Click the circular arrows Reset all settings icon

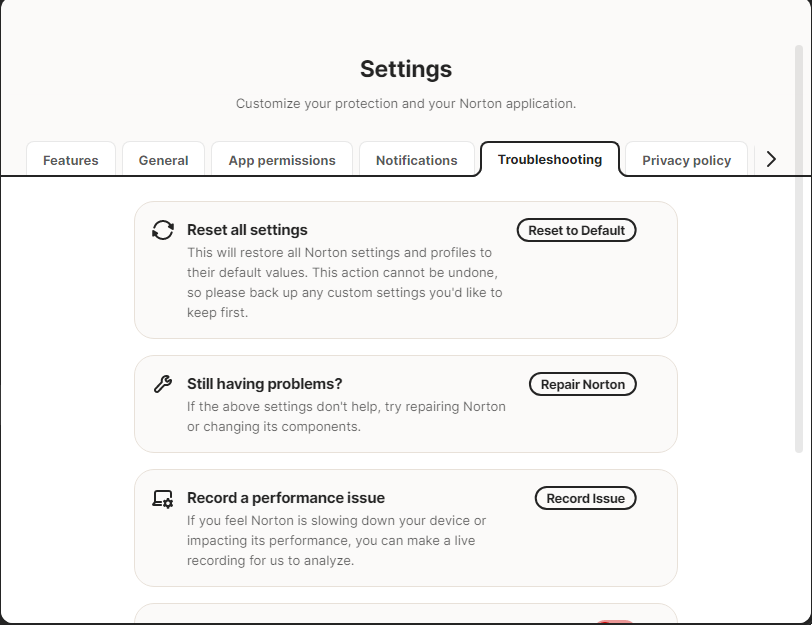tap(163, 230)
